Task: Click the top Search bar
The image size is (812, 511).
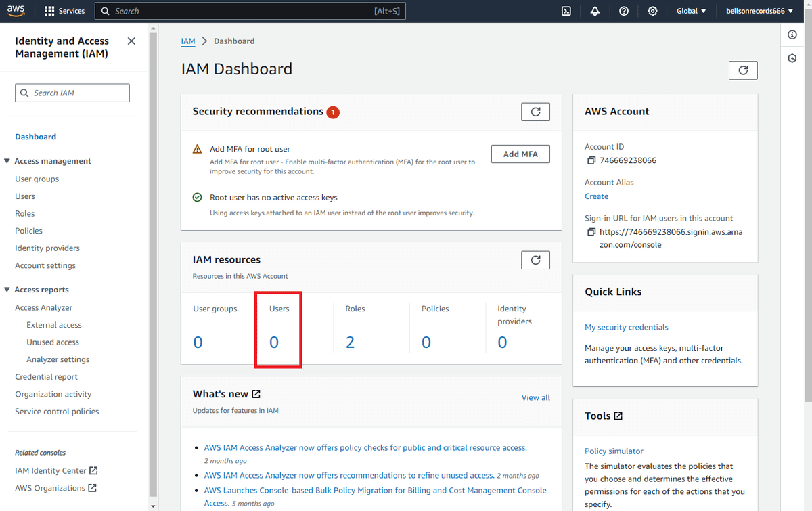Action: click(x=250, y=11)
